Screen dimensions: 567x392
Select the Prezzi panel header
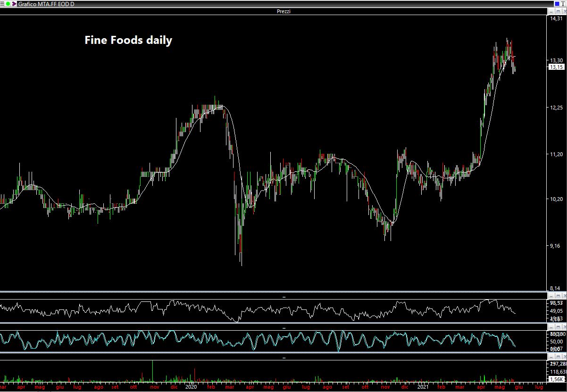[283, 11]
